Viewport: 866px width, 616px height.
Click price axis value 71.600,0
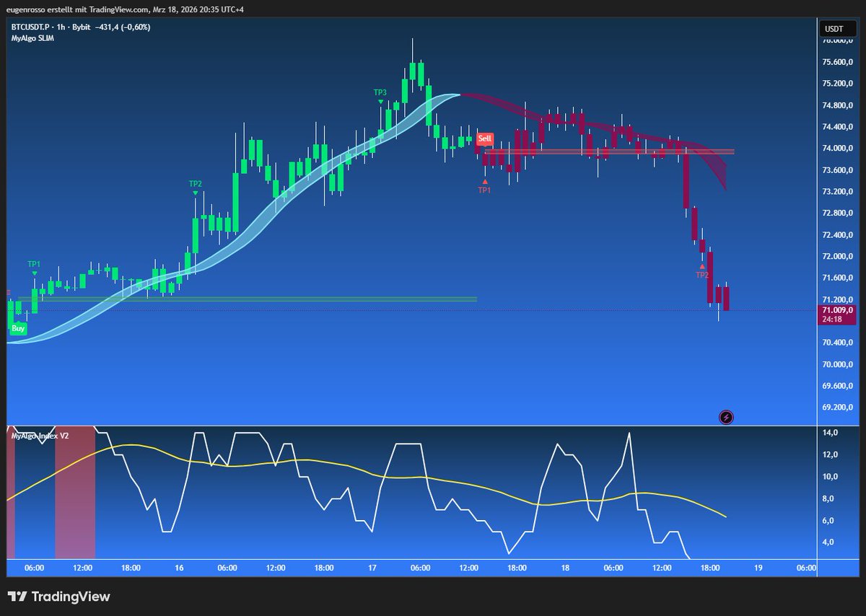coord(837,278)
